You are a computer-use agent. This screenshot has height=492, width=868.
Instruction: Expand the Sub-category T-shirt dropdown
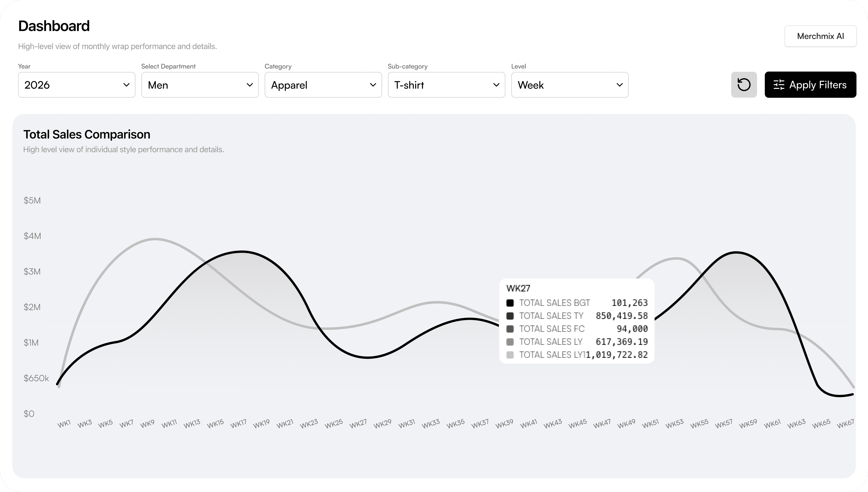tap(446, 85)
